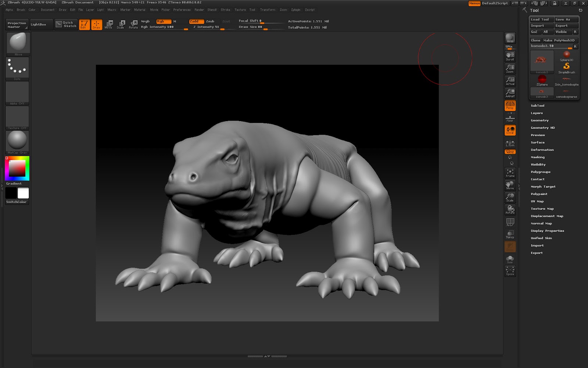The image size is (588, 368).
Task: Select the Scroll icon in the right shelf
Action: tap(510, 56)
